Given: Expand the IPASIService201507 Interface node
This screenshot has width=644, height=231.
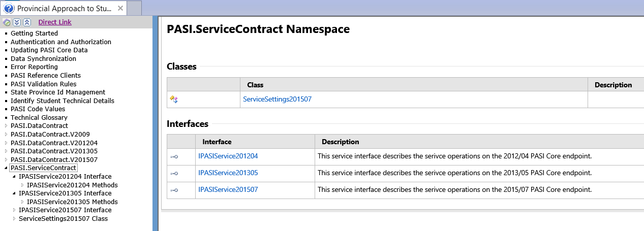Looking at the screenshot, I should tap(14, 210).
